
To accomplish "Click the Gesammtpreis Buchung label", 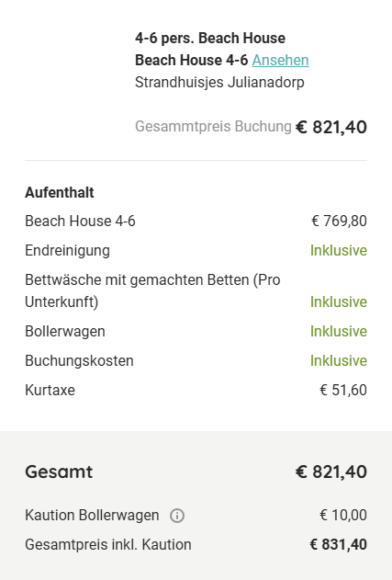I will (213, 127).
